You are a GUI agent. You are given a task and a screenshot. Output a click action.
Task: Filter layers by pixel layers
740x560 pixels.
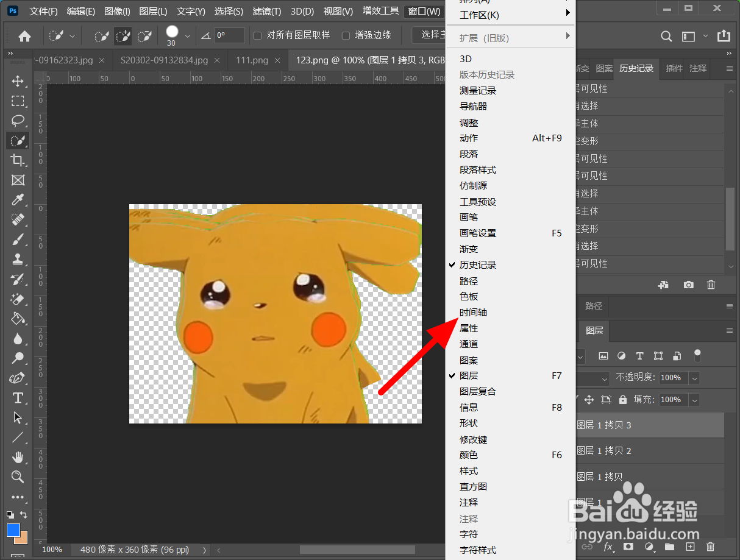(x=603, y=356)
